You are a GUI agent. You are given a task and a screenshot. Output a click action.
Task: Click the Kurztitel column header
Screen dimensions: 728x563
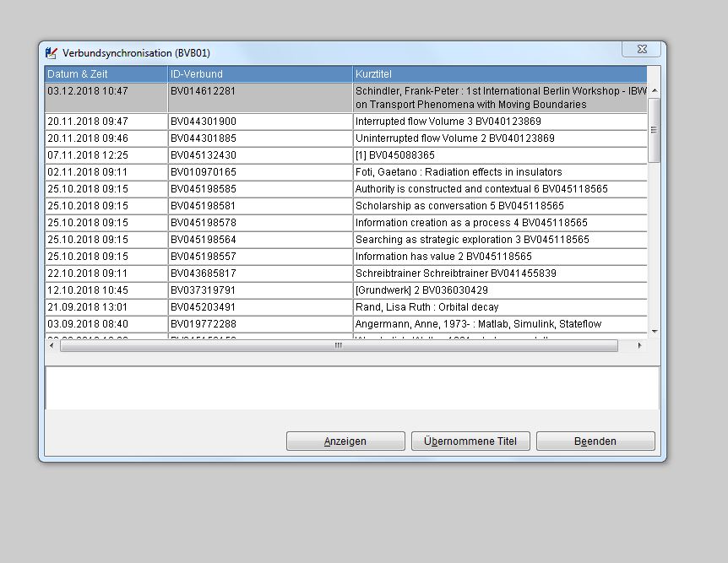point(498,74)
